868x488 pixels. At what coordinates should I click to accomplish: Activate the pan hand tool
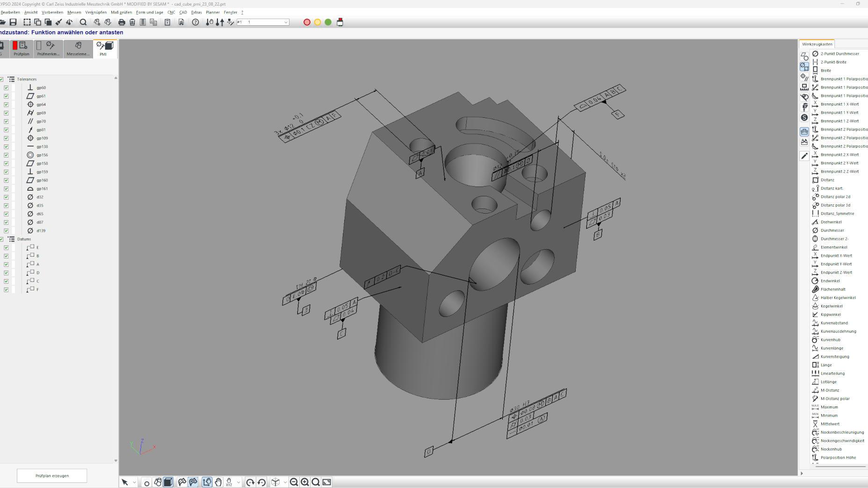(218, 482)
